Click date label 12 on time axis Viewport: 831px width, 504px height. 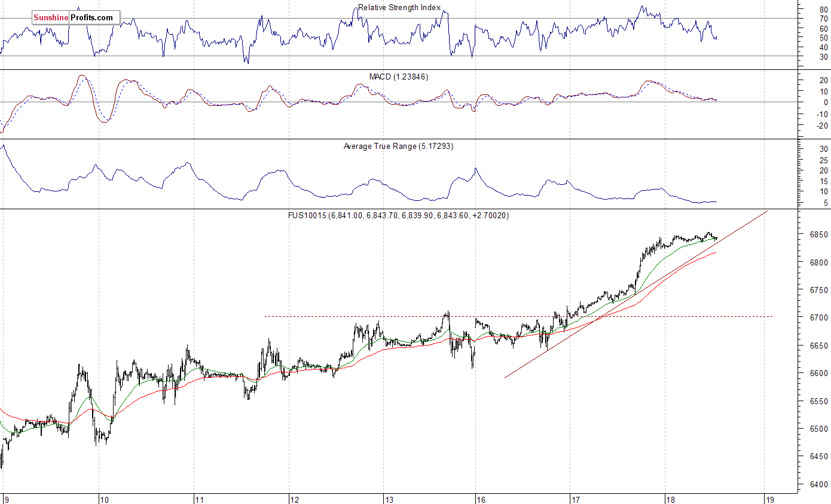point(294,499)
